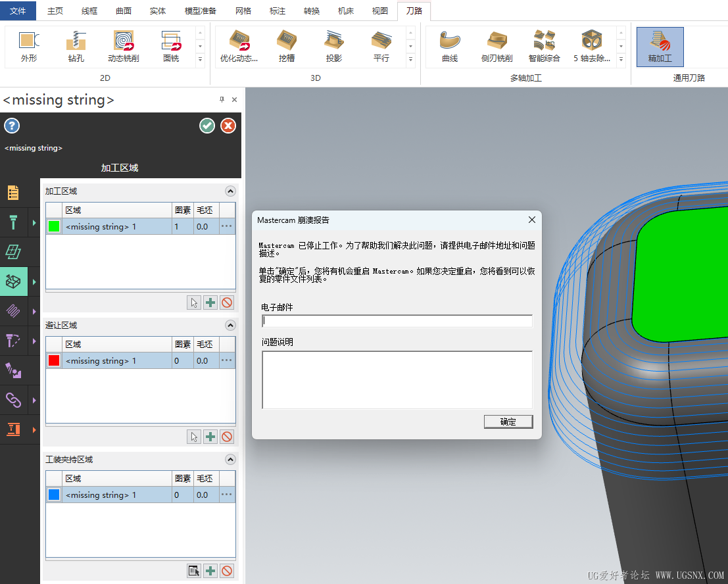
Task: Select the 挖槽 pocket toolpath icon
Action: click(287, 47)
